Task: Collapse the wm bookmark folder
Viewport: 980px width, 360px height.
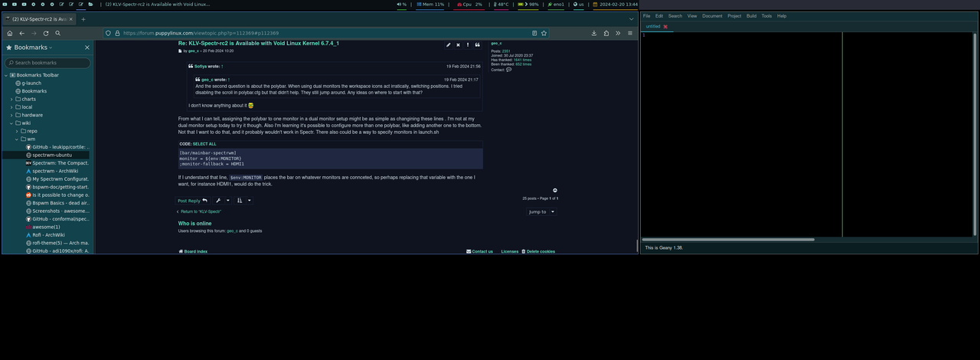Action: pyautogui.click(x=17, y=139)
